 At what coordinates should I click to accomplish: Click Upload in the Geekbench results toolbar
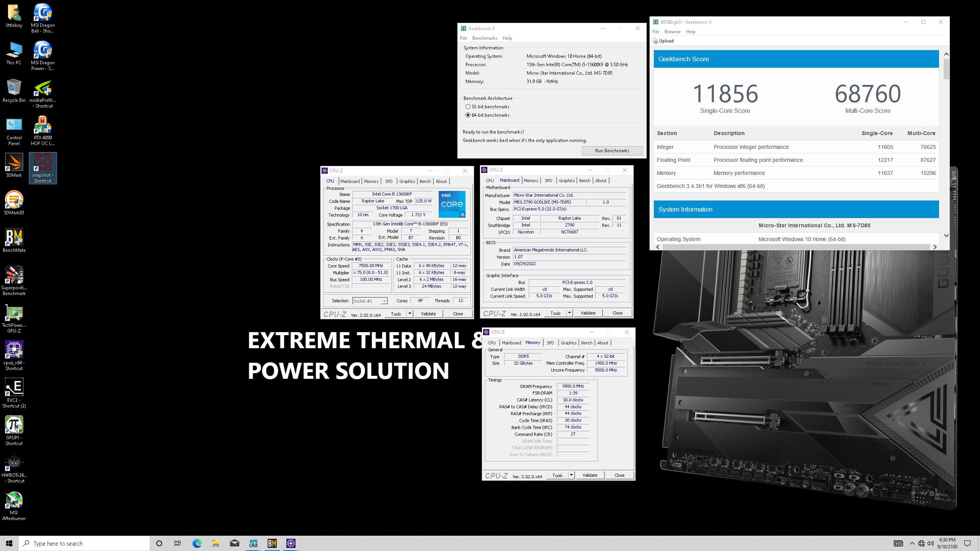pyautogui.click(x=663, y=41)
